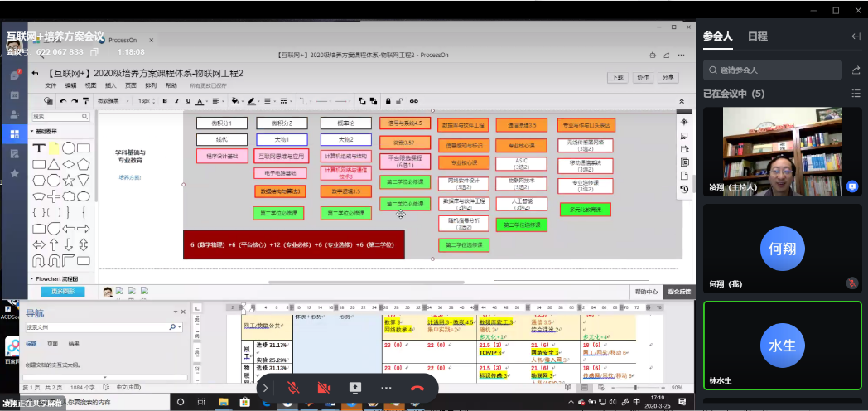Collapse the participants panel with arrow icon
The width and height of the screenshot is (868, 411).
pyautogui.click(x=856, y=36)
